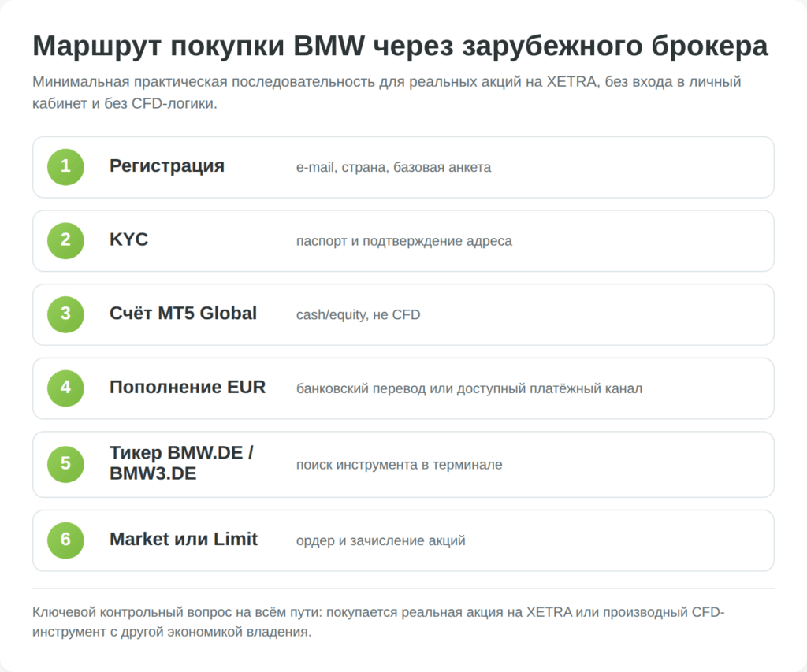Click 'банковский перевод или доступный платёжный канал'
Viewport: 807px width, 672px height.
469,388
